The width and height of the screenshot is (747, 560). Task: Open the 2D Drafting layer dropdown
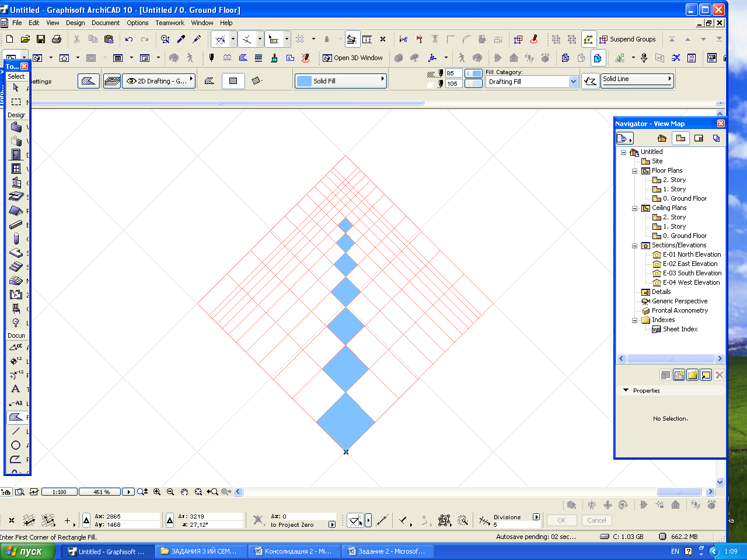[x=159, y=81]
